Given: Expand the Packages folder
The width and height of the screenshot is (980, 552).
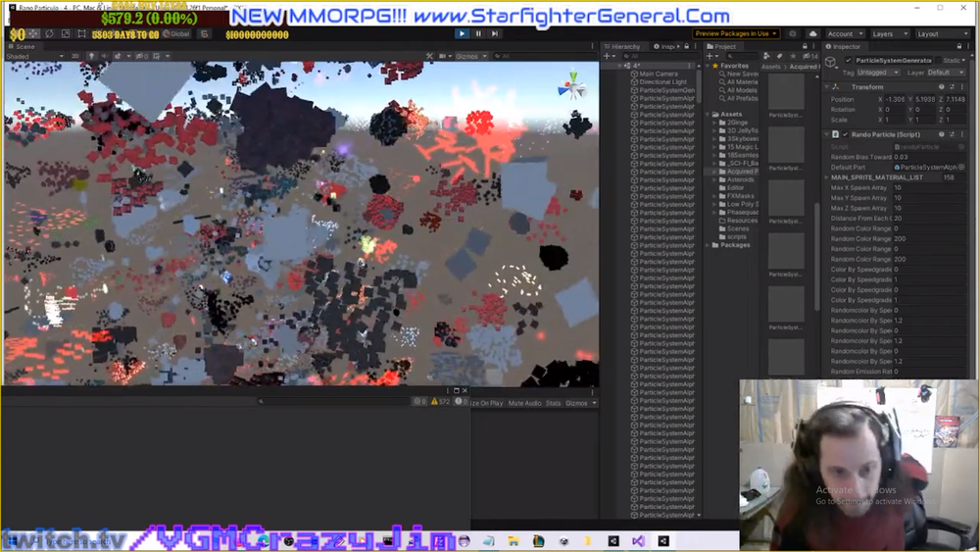Looking at the screenshot, I should (709, 245).
